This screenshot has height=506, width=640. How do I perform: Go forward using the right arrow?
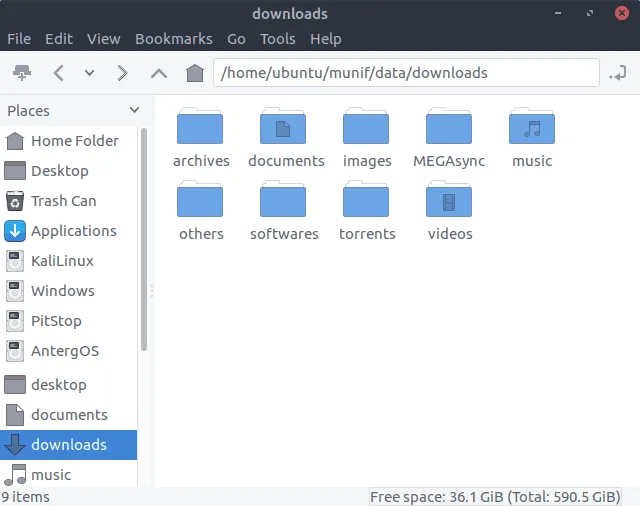point(122,73)
